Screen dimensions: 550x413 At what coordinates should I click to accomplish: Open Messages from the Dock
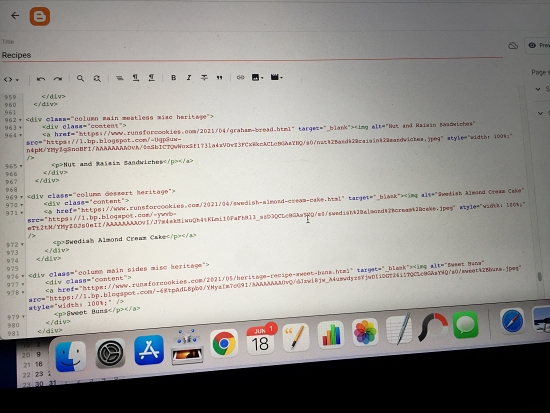pos(465,325)
